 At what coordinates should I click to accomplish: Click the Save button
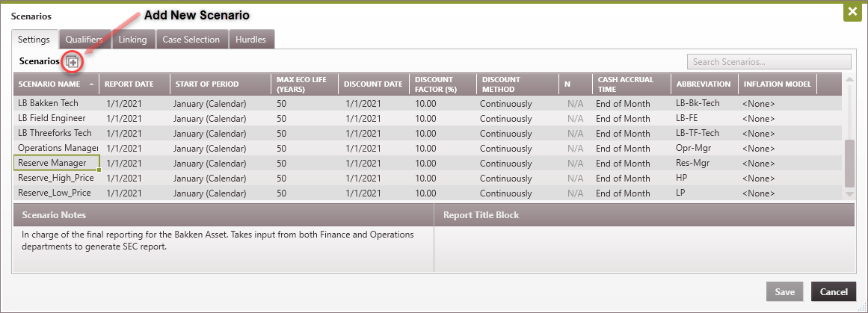coord(784,292)
